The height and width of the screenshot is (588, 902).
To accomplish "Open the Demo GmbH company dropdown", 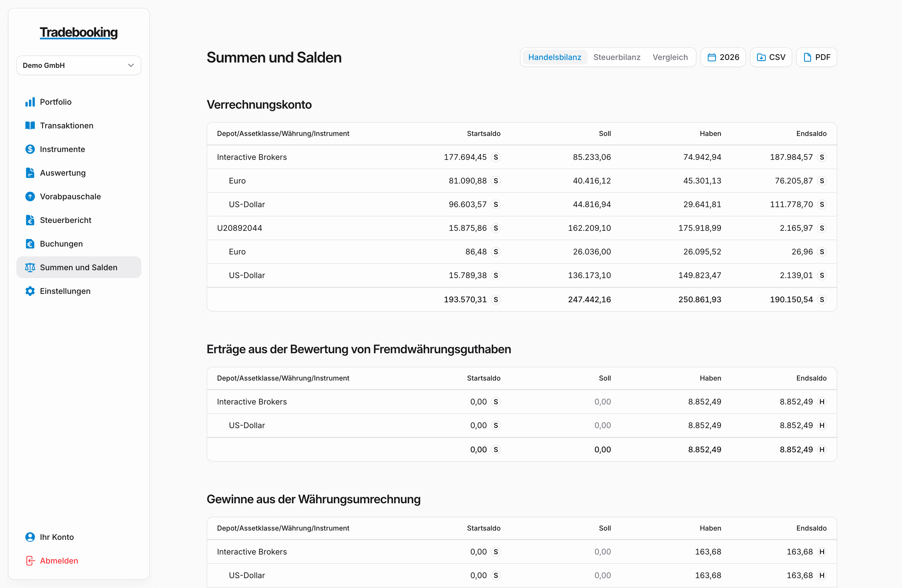I will [x=79, y=65].
